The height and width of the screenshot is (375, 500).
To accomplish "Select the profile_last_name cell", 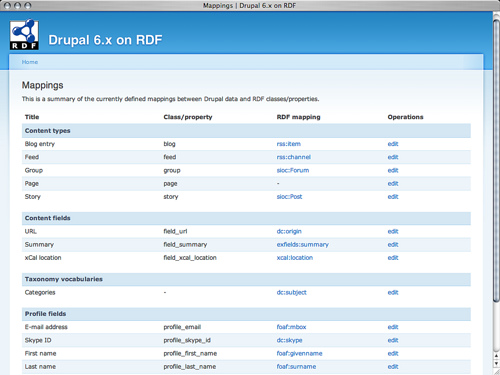I will 190,367.
